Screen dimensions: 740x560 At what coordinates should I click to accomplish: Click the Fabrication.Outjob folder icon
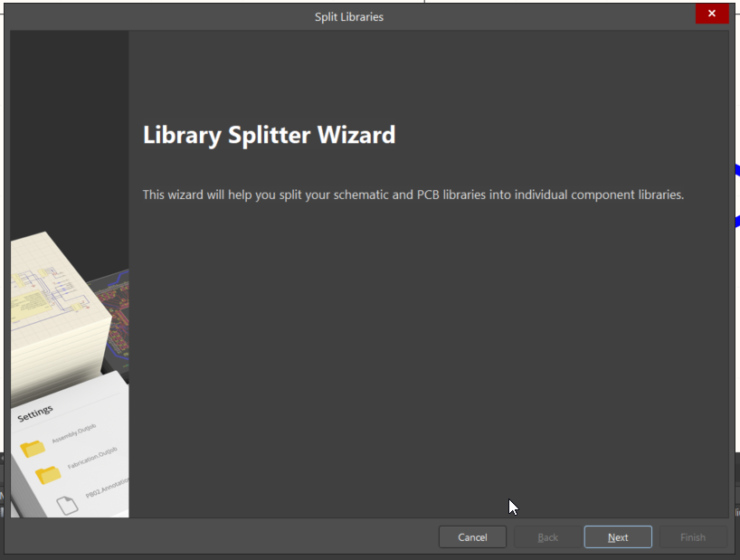coord(47,473)
